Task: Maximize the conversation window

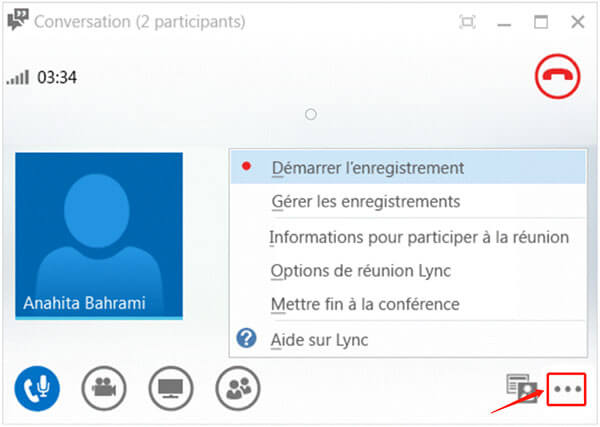Action: pyautogui.click(x=541, y=21)
